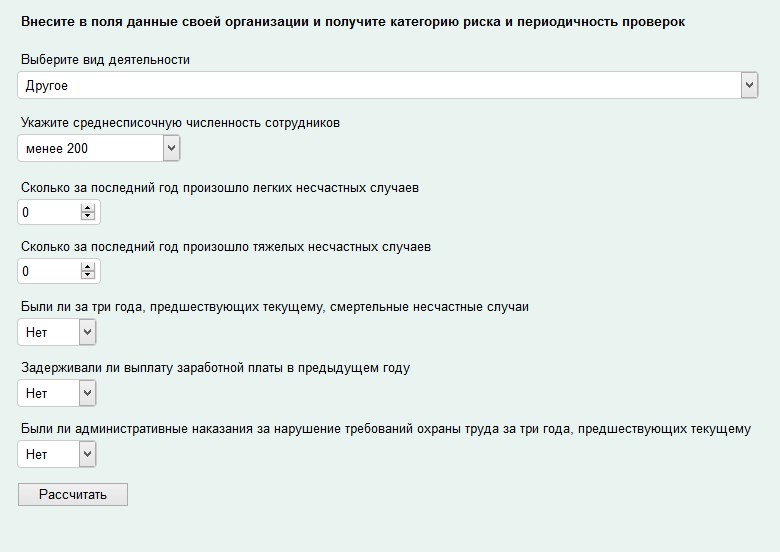Decrease severe accidents count with down arrow

88,275
